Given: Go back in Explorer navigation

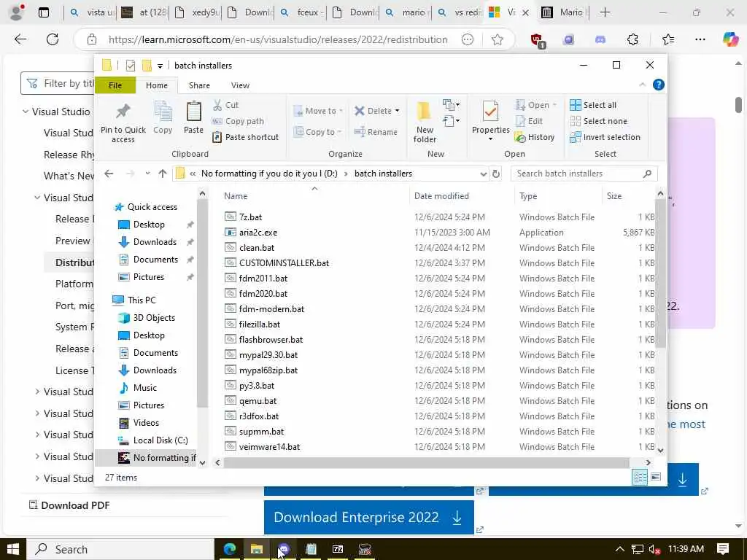Looking at the screenshot, I should 109,174.
